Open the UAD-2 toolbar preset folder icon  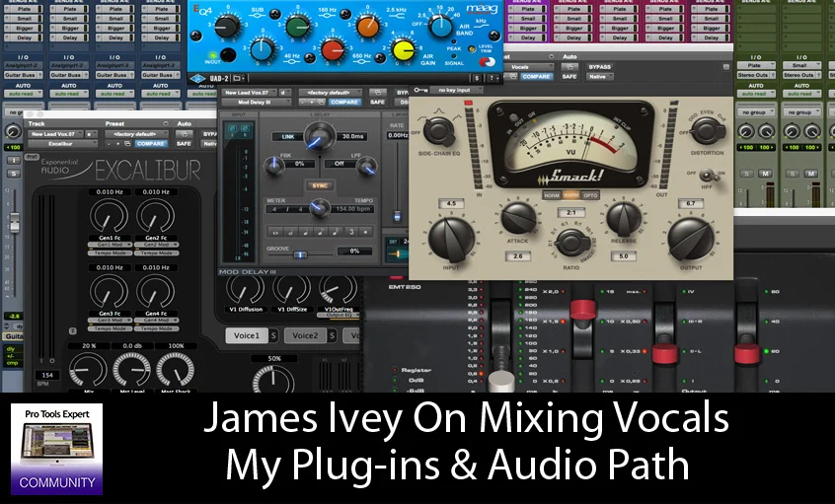(238, 79)
